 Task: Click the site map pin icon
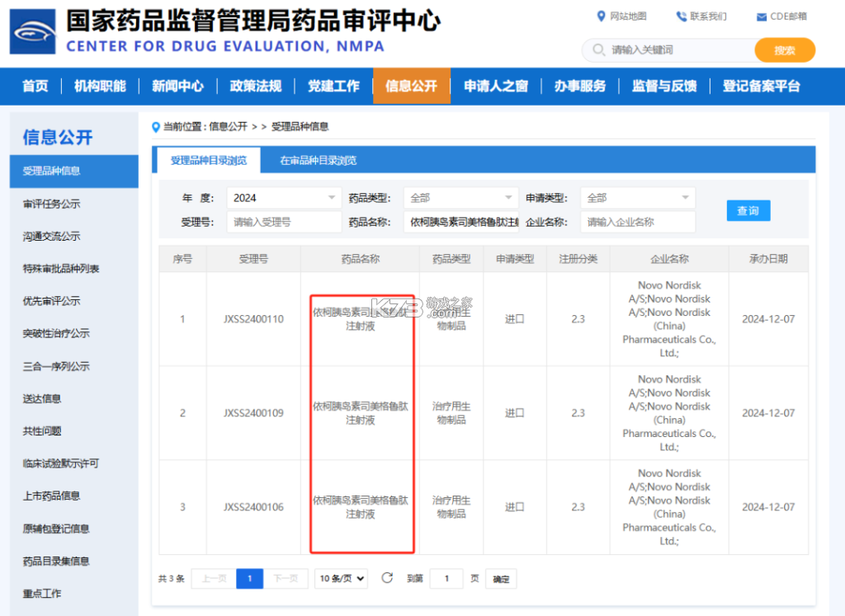[x=602, y=16]
